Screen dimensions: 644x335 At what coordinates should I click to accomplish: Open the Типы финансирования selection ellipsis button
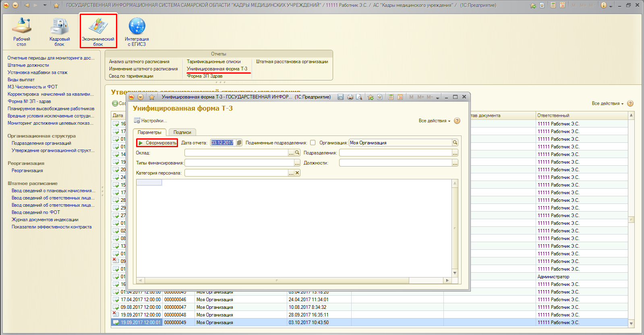coord(297,163)
